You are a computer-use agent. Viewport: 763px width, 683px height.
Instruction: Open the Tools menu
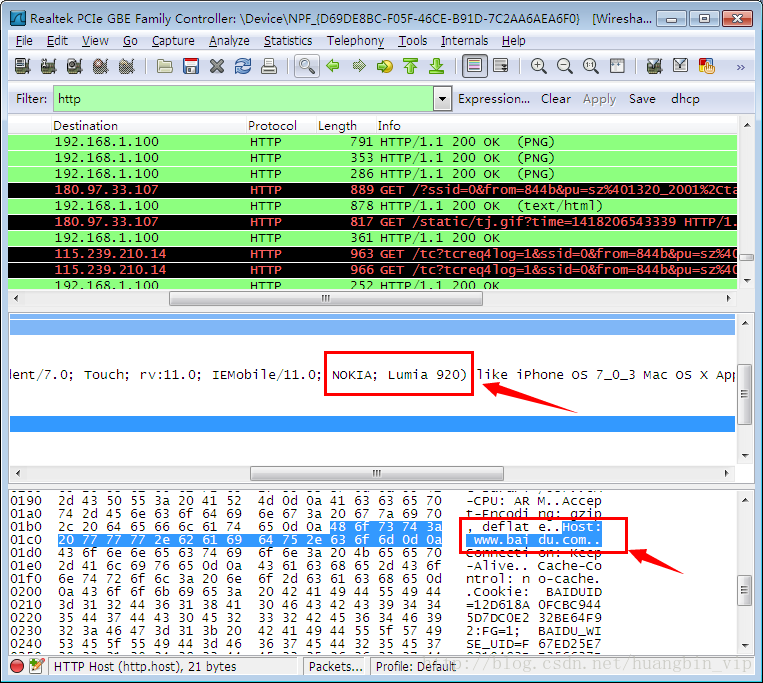tap(413, 41)
